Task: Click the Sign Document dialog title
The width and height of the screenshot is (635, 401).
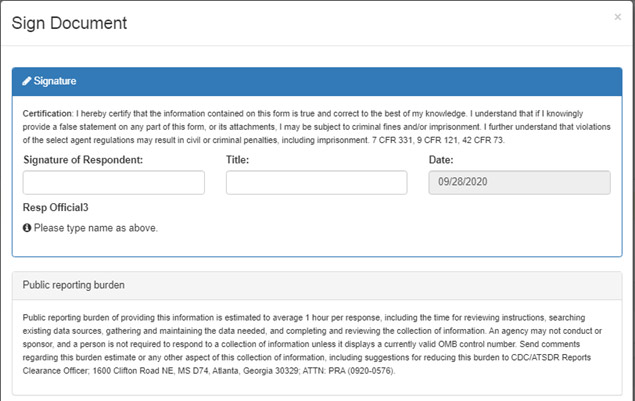Action: coord(69,23)
